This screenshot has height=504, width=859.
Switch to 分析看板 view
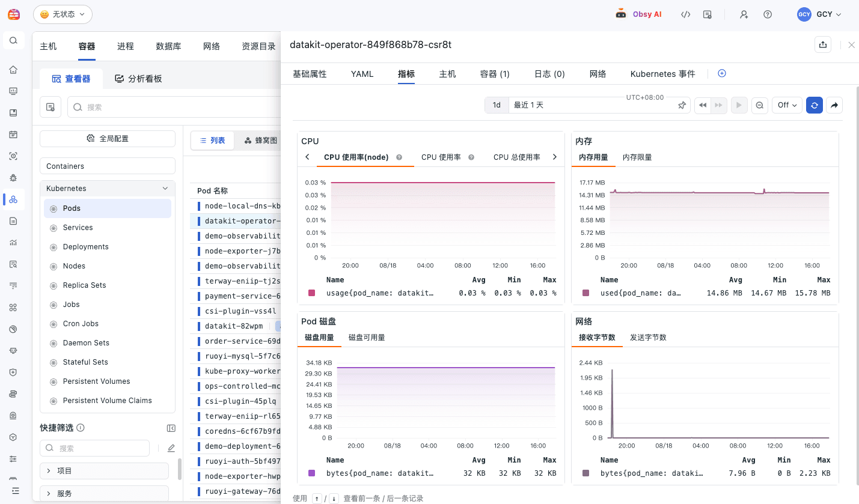point(138,79)
